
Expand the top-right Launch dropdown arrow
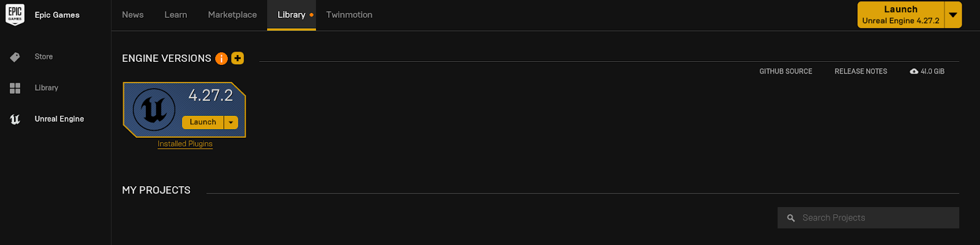click(x=953, y=15)
